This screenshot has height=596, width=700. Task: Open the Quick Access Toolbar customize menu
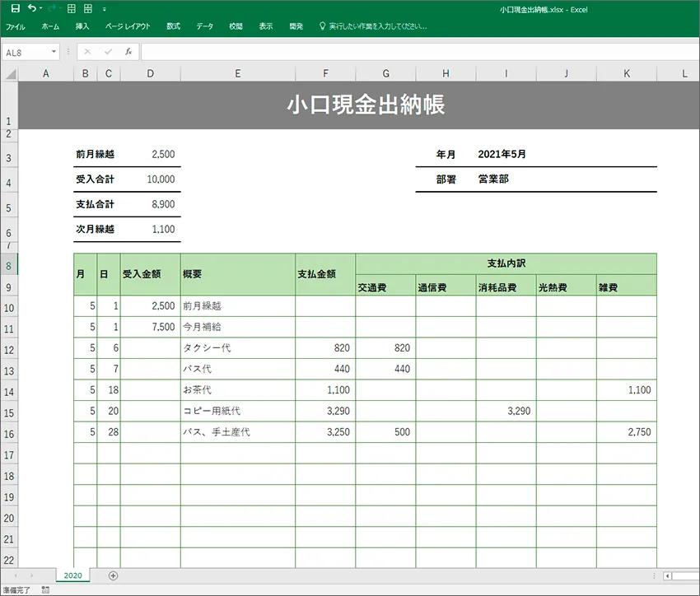104,9
